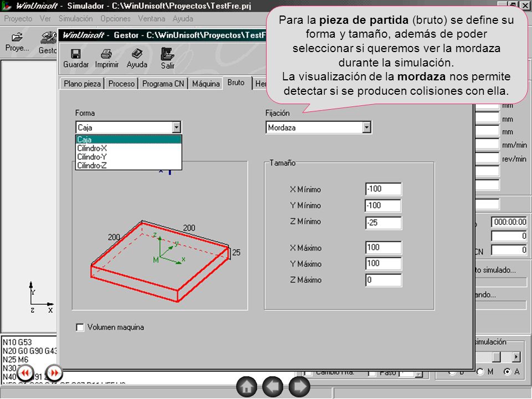The width and height of the screenshot is (532, 399).
Task: Click line N25 M6 in program list
Action: coord(16,359)
